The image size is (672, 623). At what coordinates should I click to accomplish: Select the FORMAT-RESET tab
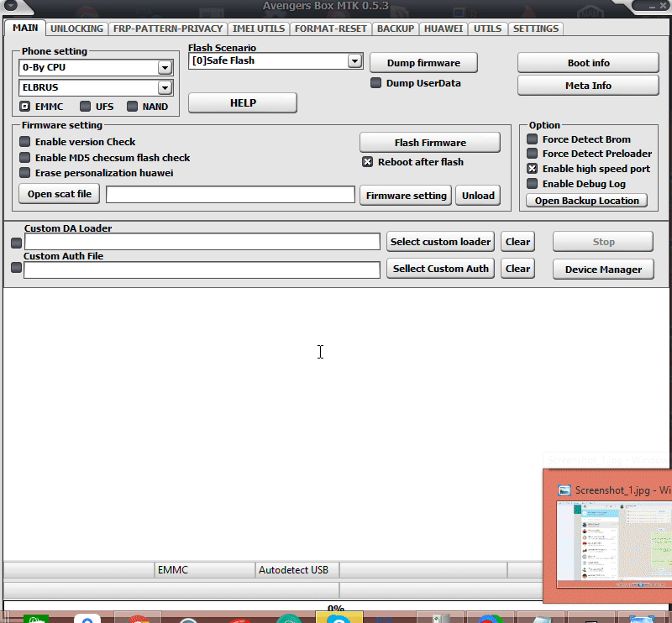(x=330, y=29)
